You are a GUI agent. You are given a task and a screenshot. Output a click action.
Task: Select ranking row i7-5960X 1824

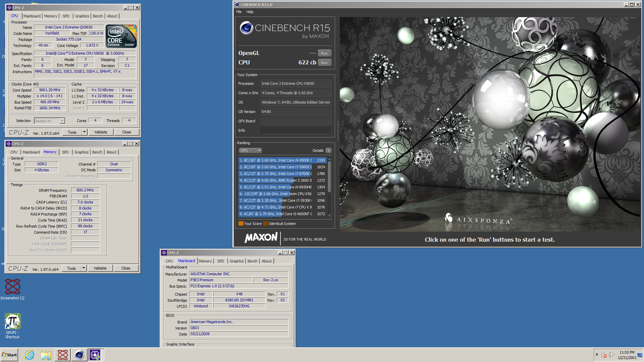click(282, 167)
